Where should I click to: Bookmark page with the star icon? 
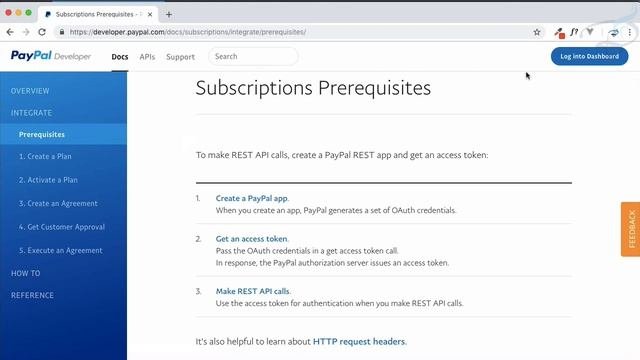point(537,32)
